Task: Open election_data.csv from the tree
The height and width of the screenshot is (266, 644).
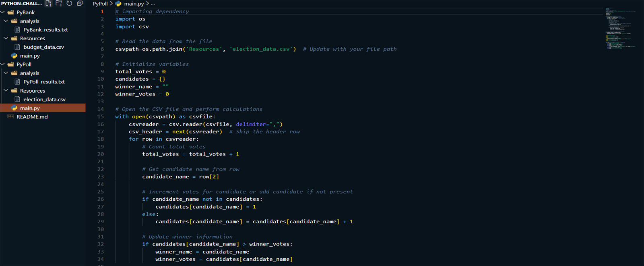Action: (44, 100)
